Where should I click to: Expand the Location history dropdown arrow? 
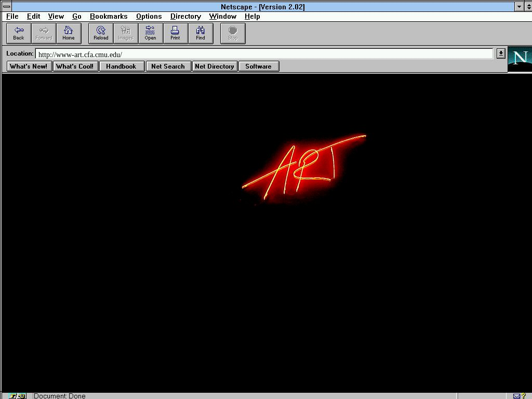(x=500, y=54)
